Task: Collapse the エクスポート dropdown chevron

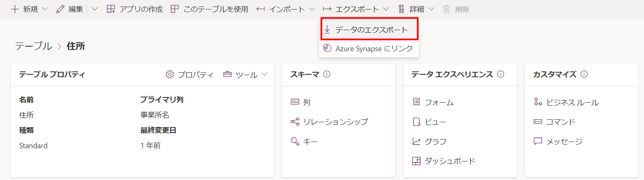Action: (x=385, y=9)
